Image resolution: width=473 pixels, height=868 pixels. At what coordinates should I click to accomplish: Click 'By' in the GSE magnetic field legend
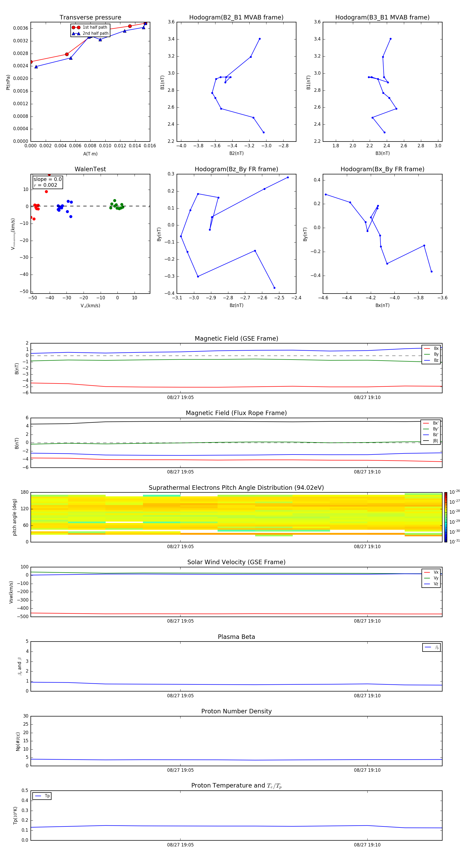431,354
